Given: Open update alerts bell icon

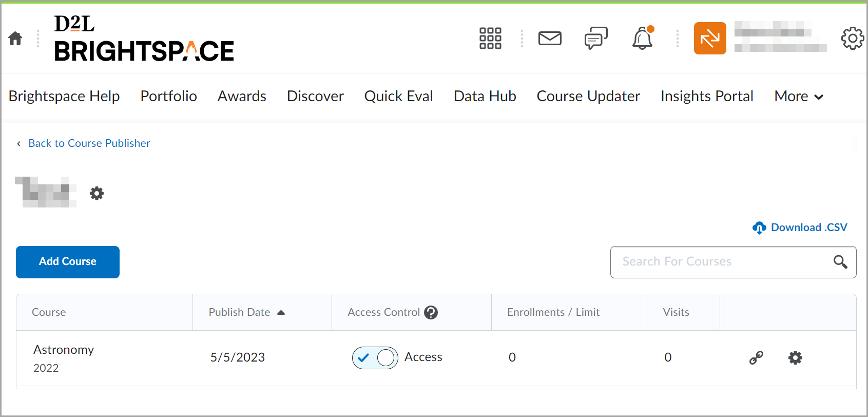Looking at the screenshot, I should [643, 38].
